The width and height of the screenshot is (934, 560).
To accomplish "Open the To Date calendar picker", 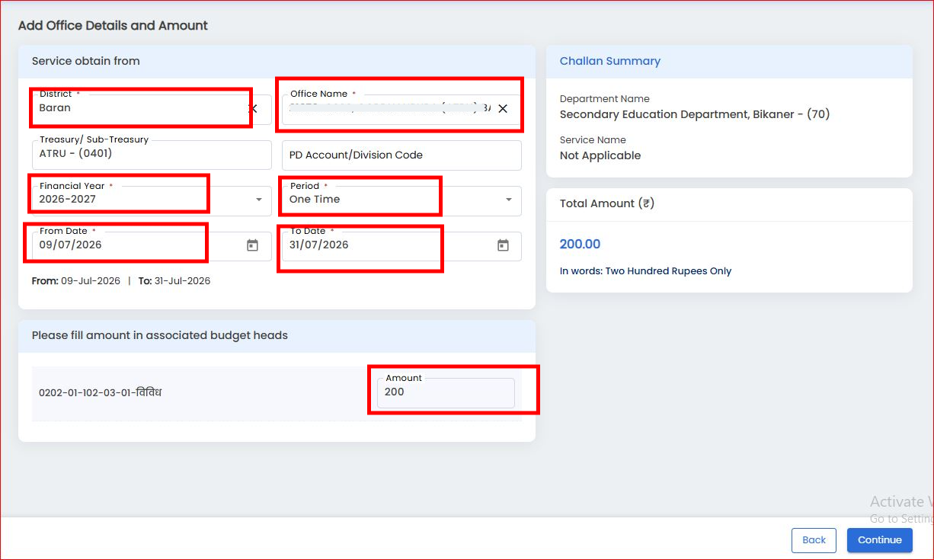I will point(503,245).
